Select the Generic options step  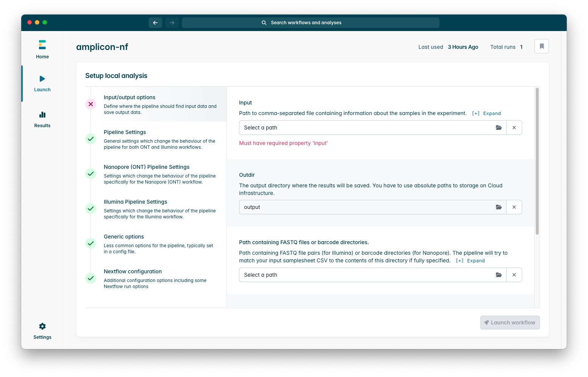pyautogui.click(x=156, y=243)
